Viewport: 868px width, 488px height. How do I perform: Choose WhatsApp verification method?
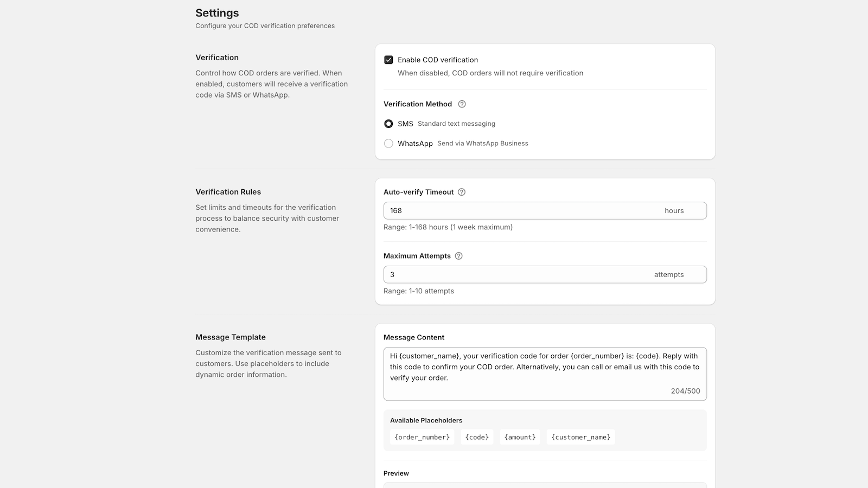click(388, 143)
